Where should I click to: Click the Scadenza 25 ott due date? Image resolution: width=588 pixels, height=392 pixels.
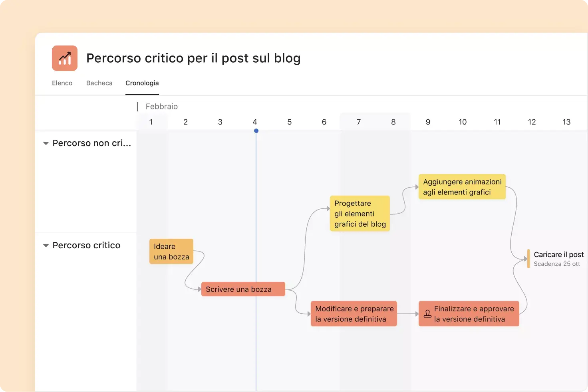click(557, 264)
